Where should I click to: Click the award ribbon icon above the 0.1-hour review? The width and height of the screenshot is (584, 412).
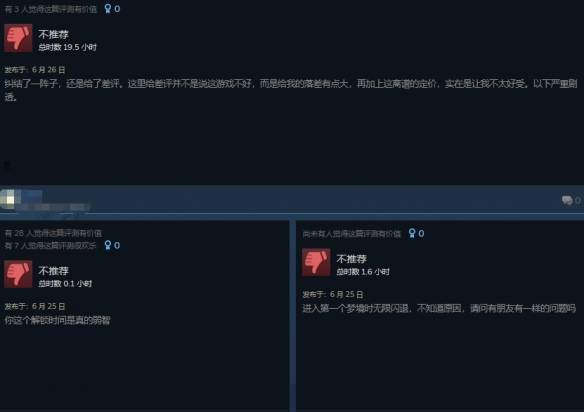point(108,245)
